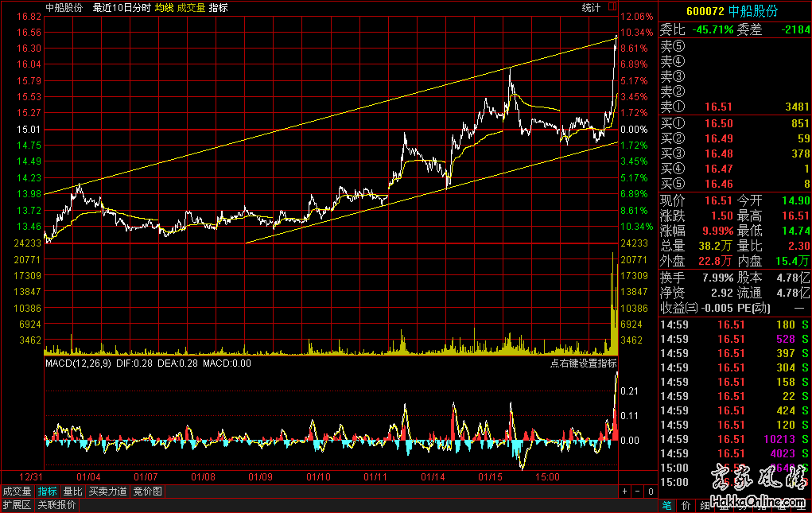The height and width of the screenshot is (513, 812).
Task: Switch to the 成交量 tab
Action: 17,492
